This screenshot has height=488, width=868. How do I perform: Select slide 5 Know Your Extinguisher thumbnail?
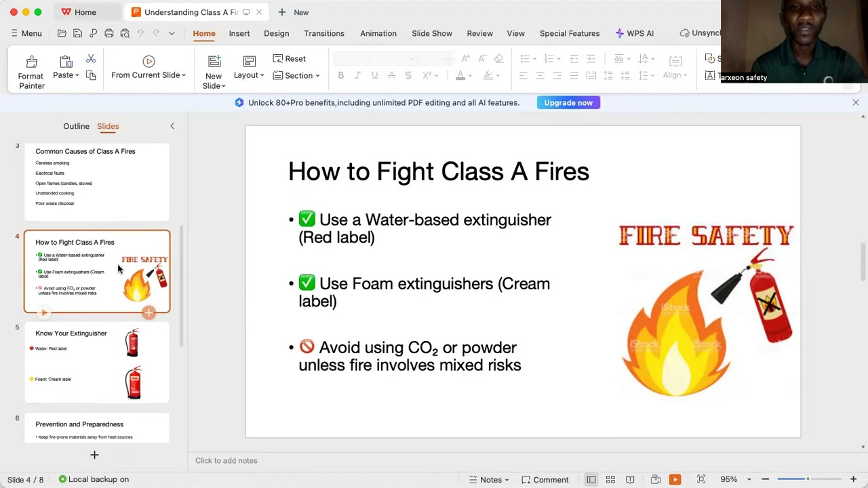coord(97,363)
